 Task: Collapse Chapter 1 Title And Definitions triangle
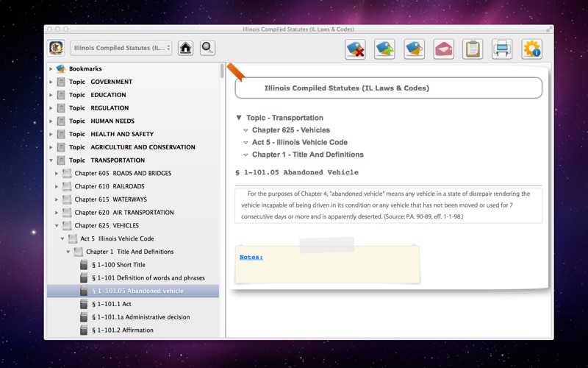click(x=68, y=252)
